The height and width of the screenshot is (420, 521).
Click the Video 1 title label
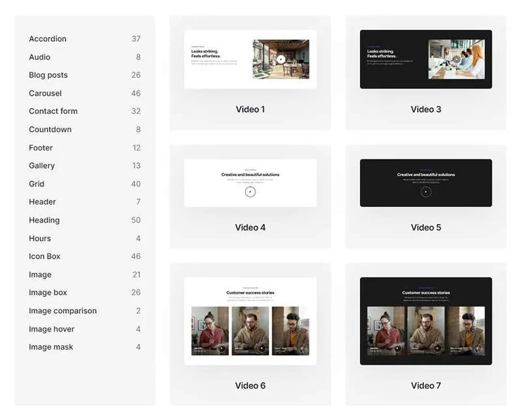pyautogui.click(x=250, y=109)
